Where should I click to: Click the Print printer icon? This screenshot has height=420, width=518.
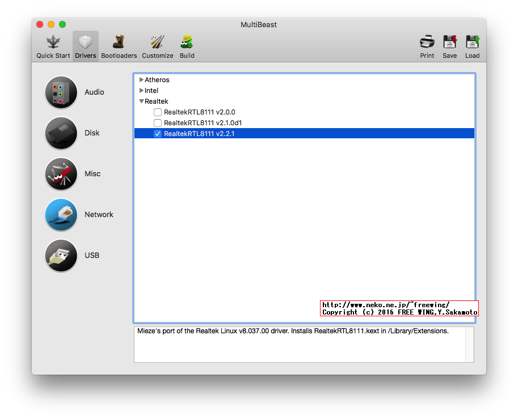point(427,43)
